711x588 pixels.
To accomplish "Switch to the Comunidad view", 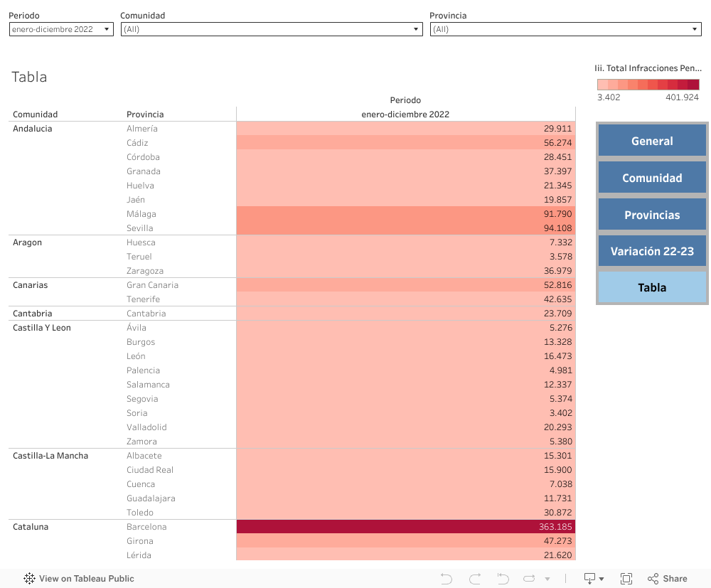I will [652, 178].
